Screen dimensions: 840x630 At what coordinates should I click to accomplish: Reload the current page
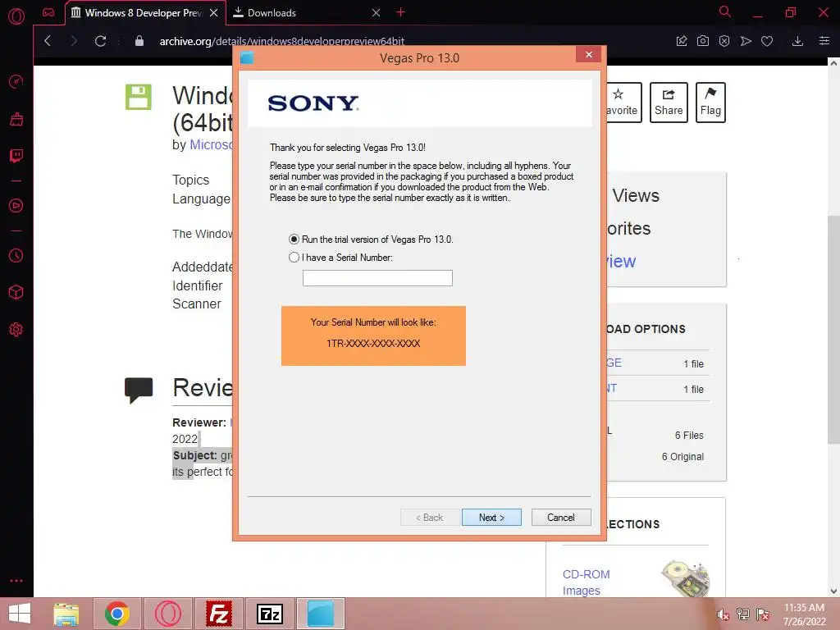(x=100, y=41)
